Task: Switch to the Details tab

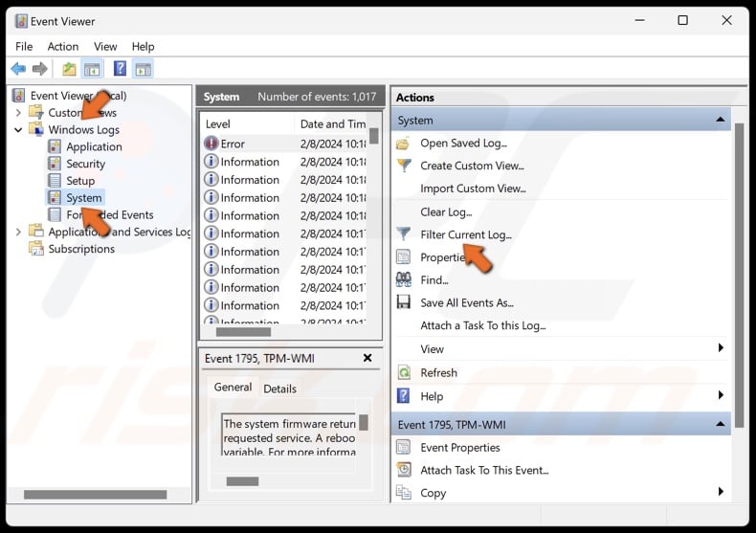Action: click(x=279, y=389)
